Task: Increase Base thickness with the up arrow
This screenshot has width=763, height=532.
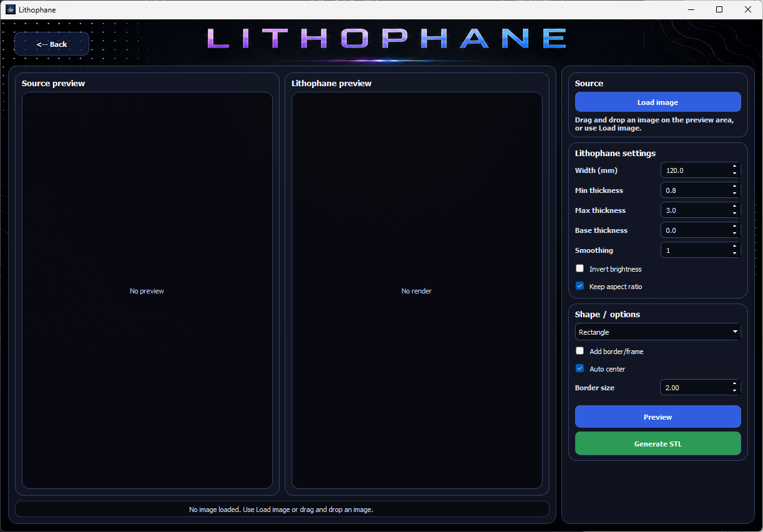Action: pos(734,227)
